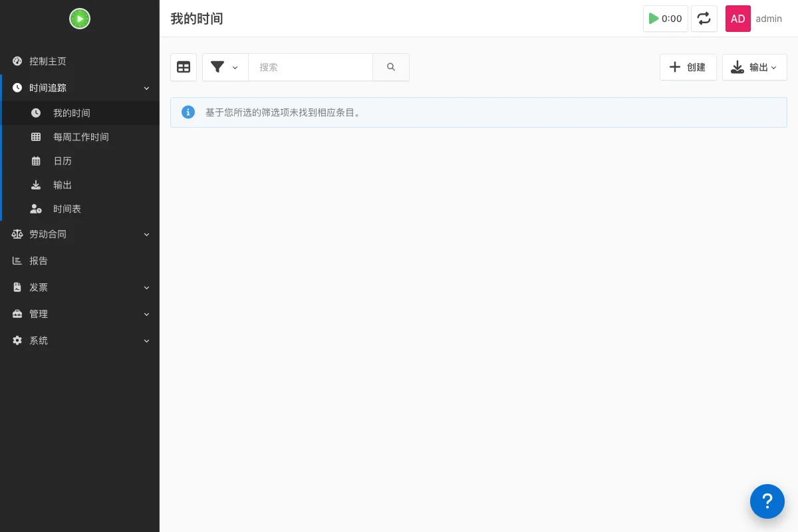This screenshot has width=798, height=532.
Task: Click the magnifier search button
Action: tap(391, 67)
